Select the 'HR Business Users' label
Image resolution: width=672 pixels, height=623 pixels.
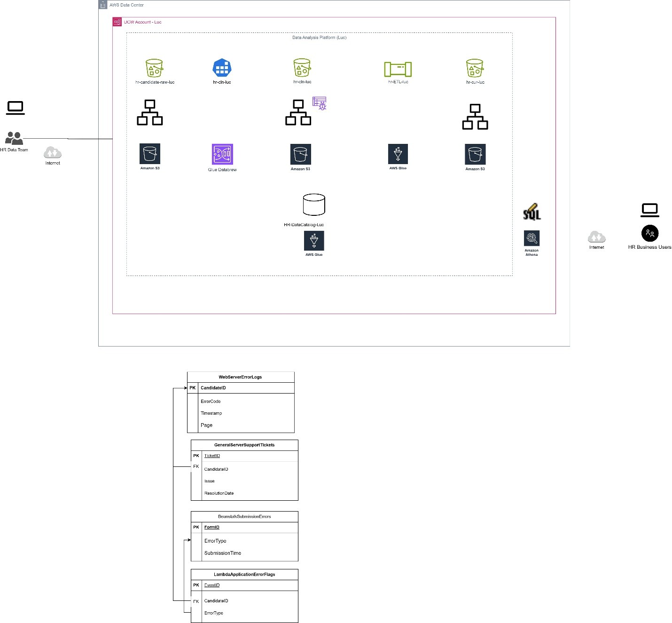point(650,247)
